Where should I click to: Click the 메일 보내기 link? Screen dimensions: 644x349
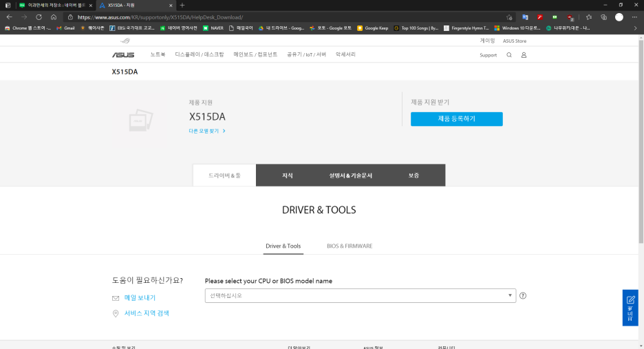(140, 297)
